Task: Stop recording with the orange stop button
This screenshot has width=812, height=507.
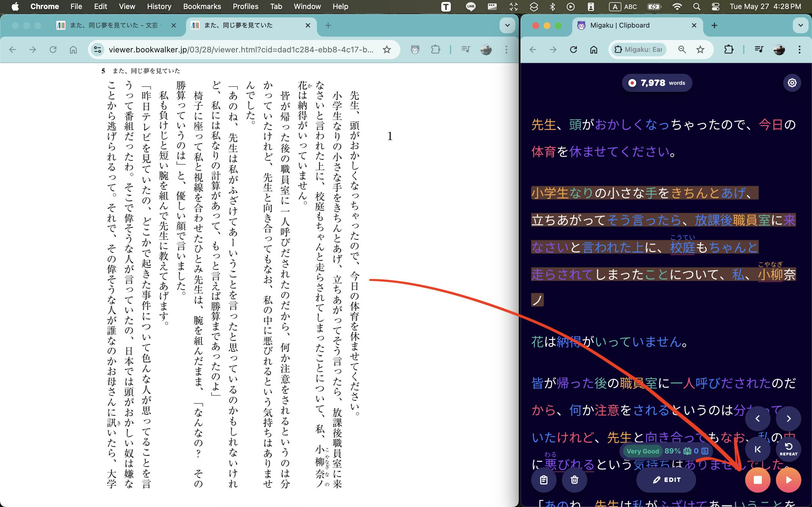Action: tap(758, 479)
